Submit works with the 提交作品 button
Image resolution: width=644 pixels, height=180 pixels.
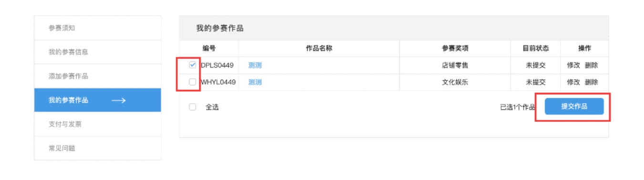(x=574, y=106)
